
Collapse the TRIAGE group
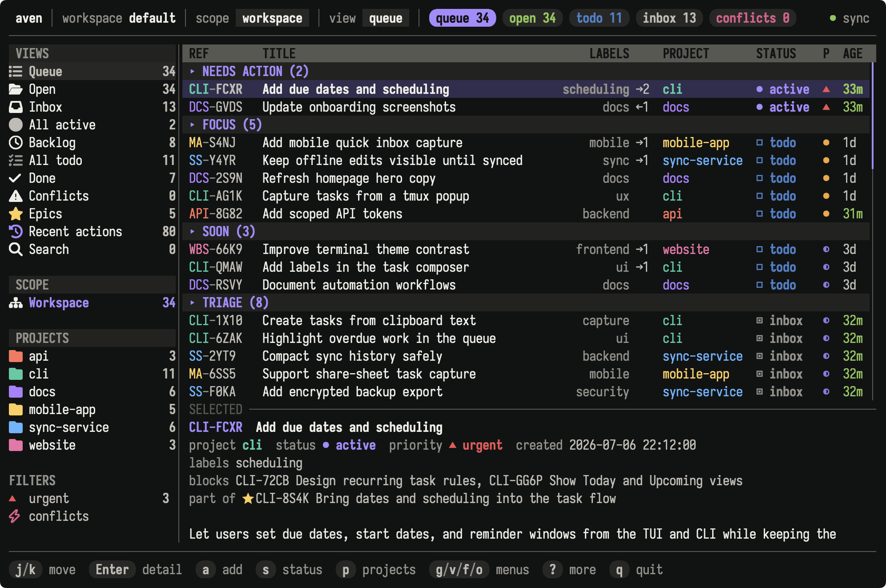click(x=192, y=302)
